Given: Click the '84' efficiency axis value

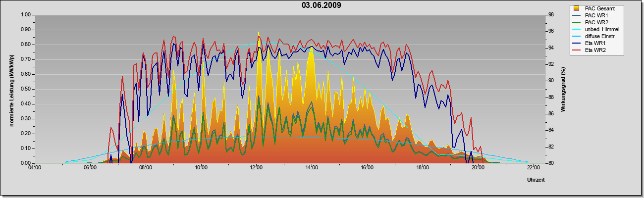Looking at the screenshot, I should point(550,130).
